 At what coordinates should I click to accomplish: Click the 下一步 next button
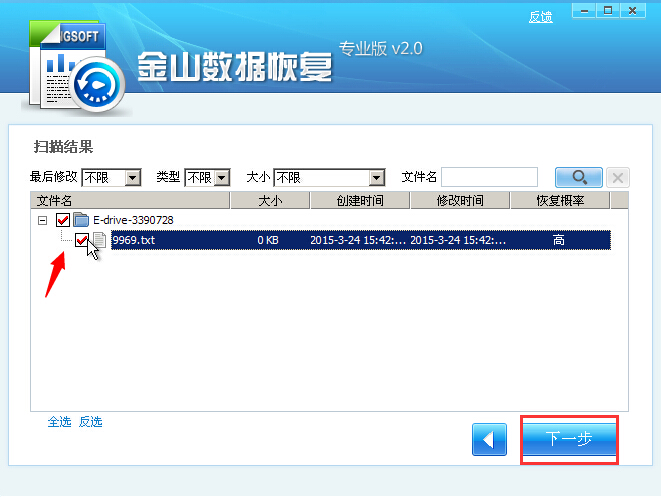(569, 439)
